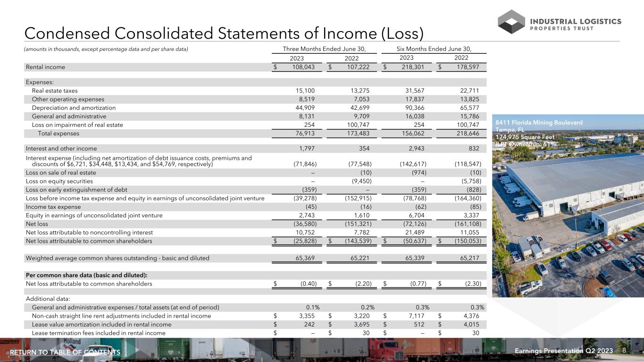Open the Tampa warehouse aerial photo
The image size is (644, 362).
[568, 206]
